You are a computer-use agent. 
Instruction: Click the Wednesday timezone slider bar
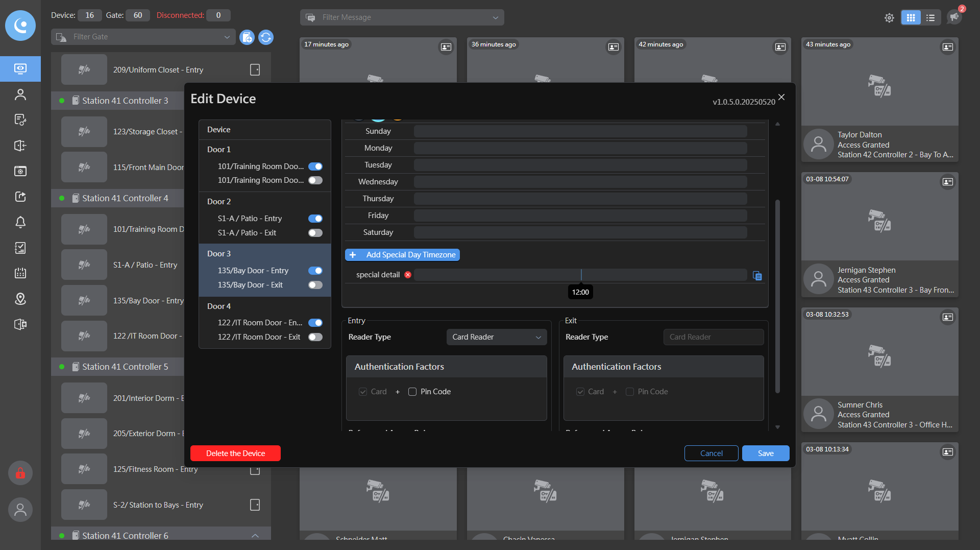point(580,182)
